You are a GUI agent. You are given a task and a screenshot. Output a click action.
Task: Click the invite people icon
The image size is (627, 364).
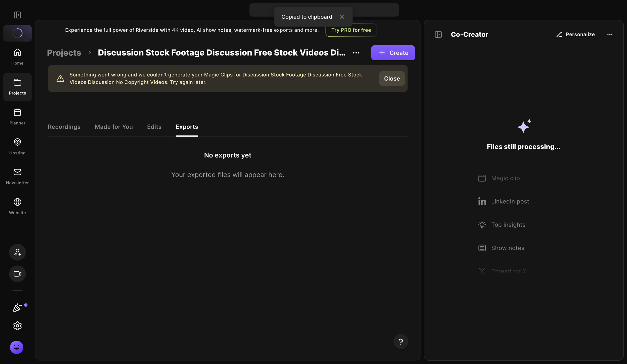tap(18, 252)
